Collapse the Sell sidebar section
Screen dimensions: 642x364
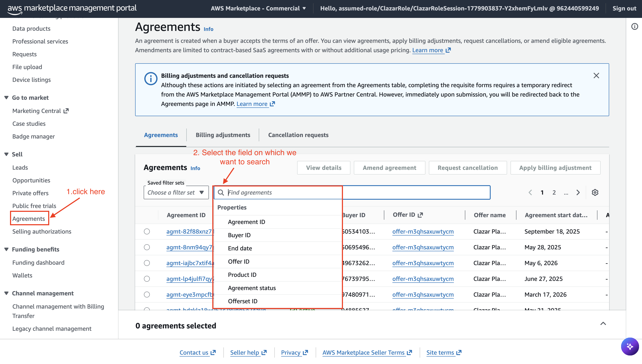(x=6, y=154)
